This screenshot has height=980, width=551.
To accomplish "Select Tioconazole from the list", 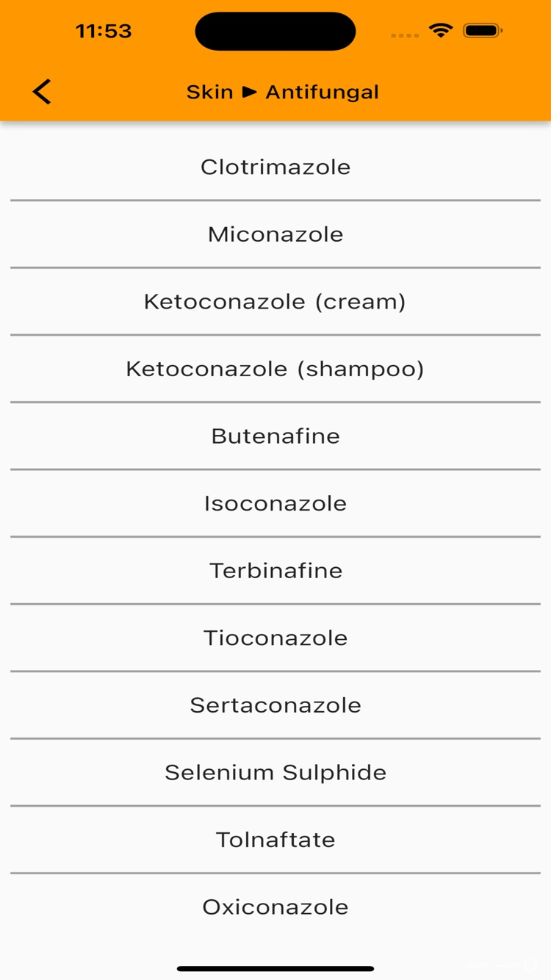I will tap(275, 638).
